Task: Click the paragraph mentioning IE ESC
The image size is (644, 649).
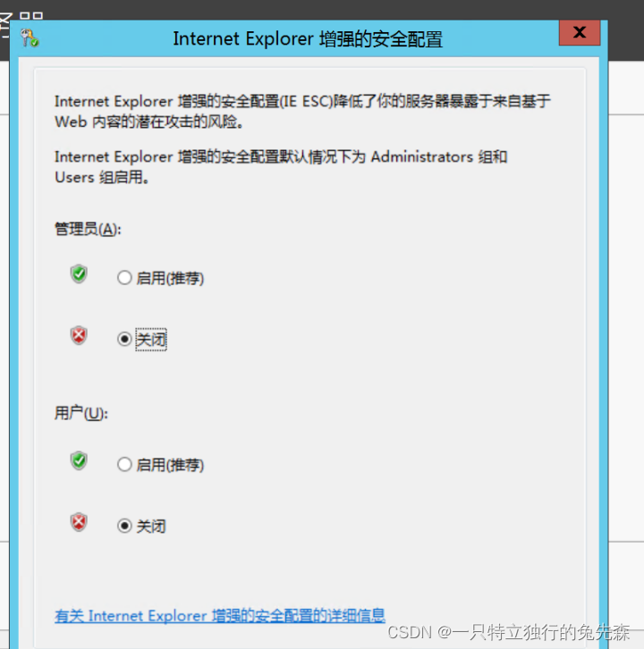Action: (302, 112)
